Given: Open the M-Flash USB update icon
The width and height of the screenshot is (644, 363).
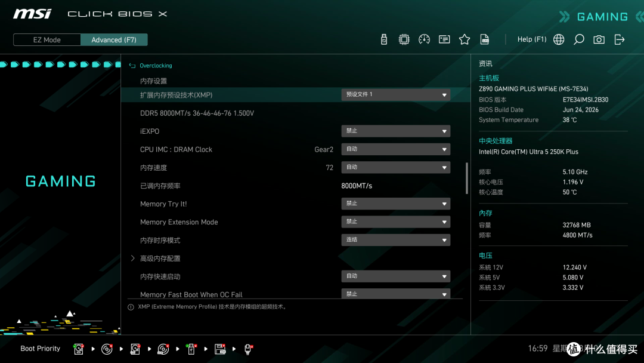Looking at the screenshot, I should point(383,39).
